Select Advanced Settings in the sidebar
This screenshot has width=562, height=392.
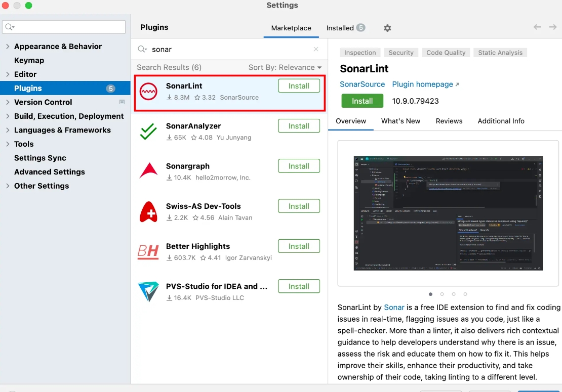tap(50, 172)
